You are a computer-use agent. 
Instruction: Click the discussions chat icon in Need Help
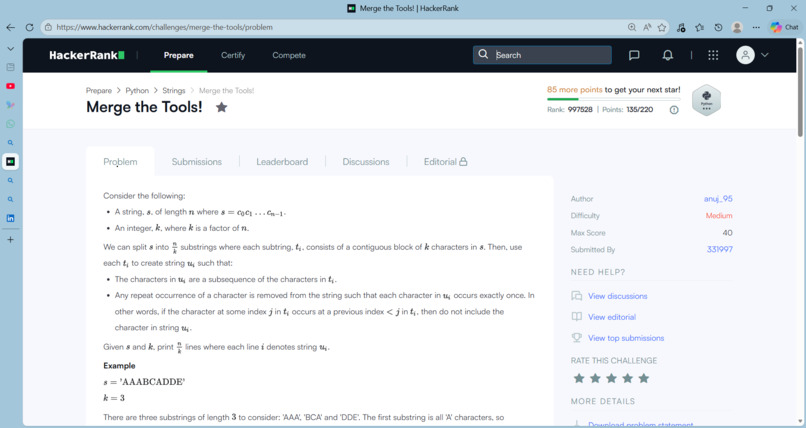[x=577, y=296]
